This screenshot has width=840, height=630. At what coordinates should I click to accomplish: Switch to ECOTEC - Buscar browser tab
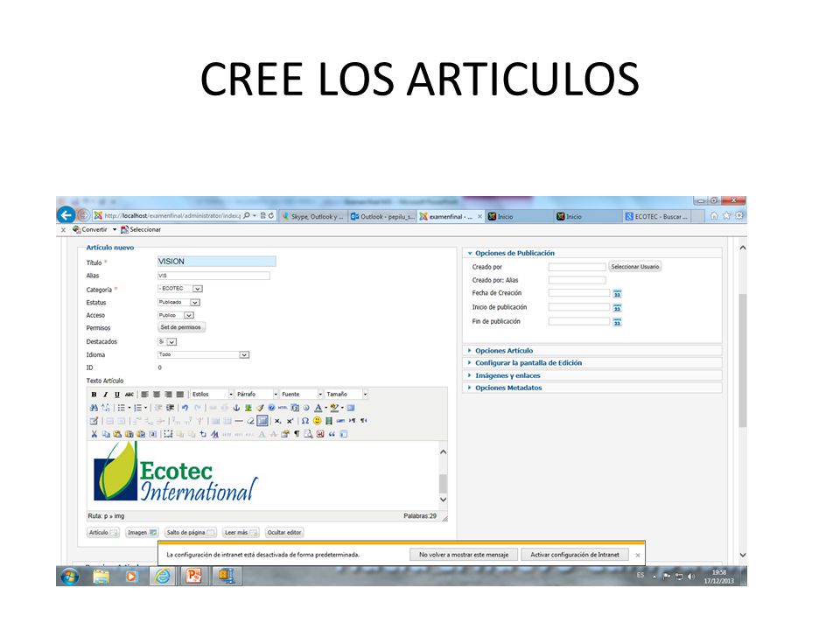point(656,216)
